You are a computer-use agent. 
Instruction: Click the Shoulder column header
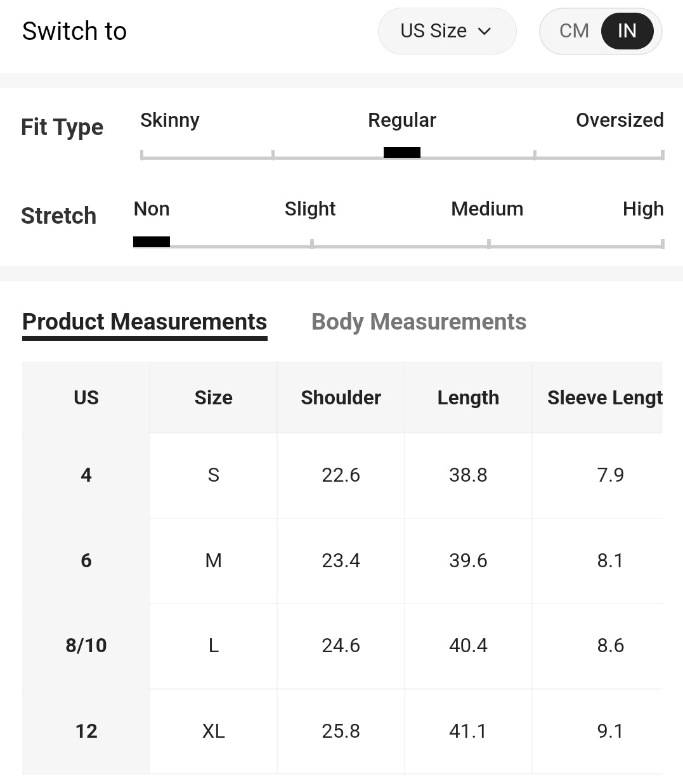pyautogui.click(x=341, y=398)
